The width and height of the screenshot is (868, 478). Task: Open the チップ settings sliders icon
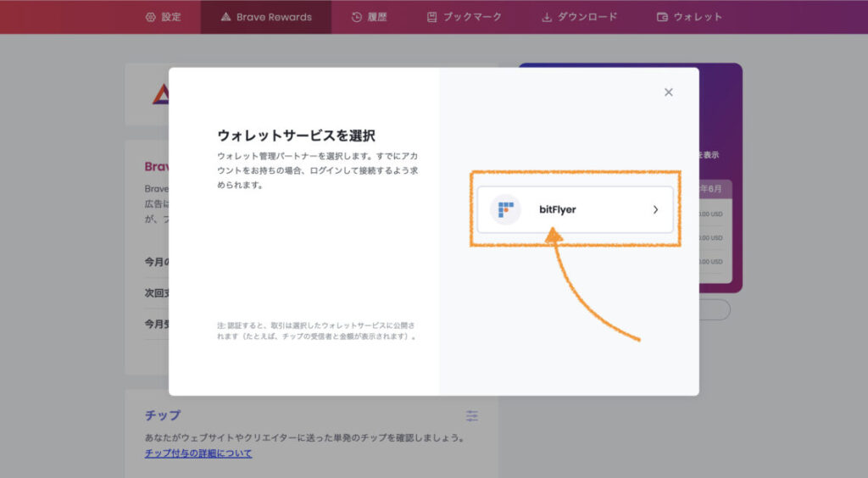coord(472,415)
